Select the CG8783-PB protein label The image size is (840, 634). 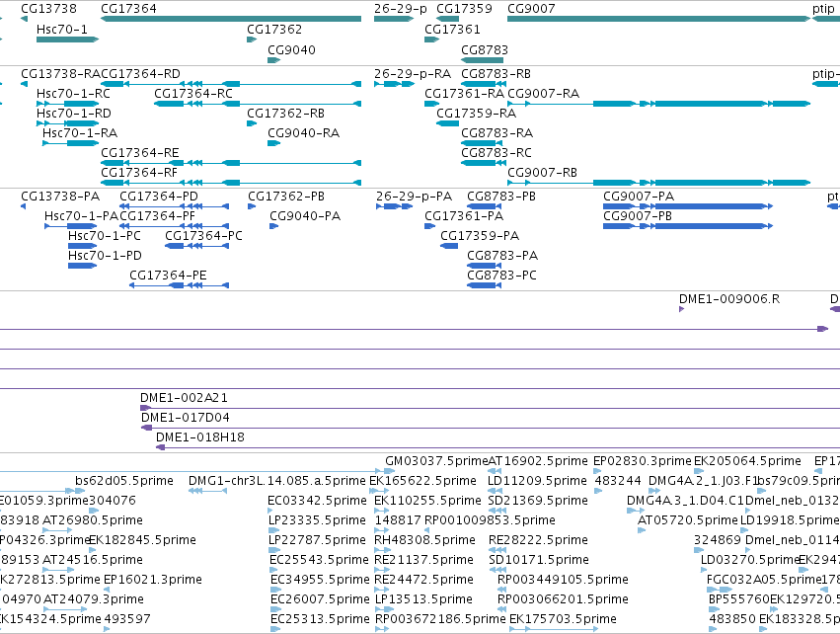pos(501,197)
